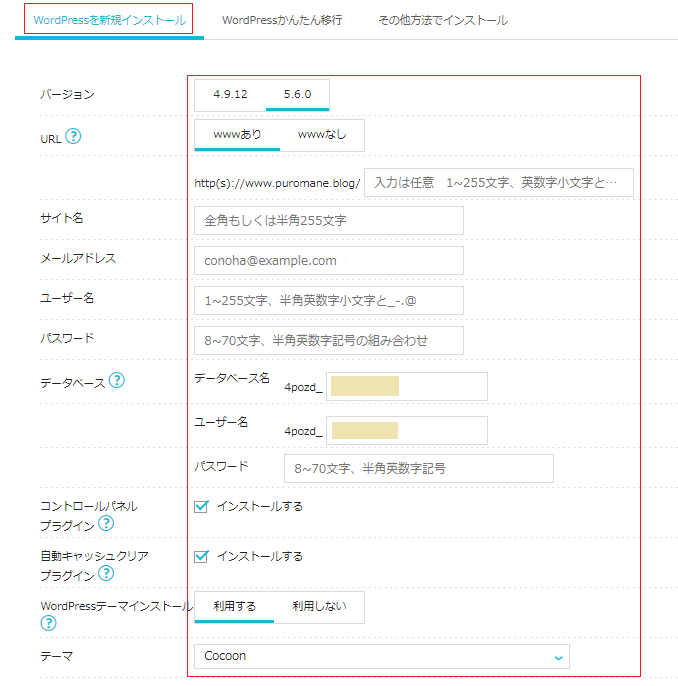The width and height of the screenshot is (678, 686).
Task: Click the データベース help icon
Action: tap(117, 380)
